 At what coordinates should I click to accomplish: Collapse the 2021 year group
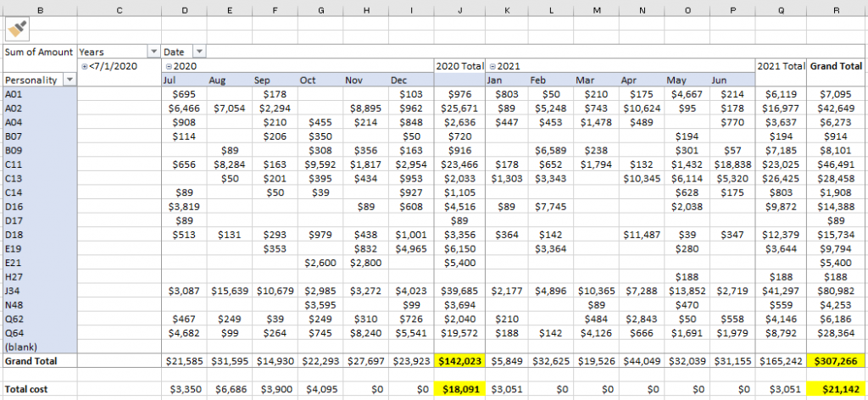coord(492,66)
